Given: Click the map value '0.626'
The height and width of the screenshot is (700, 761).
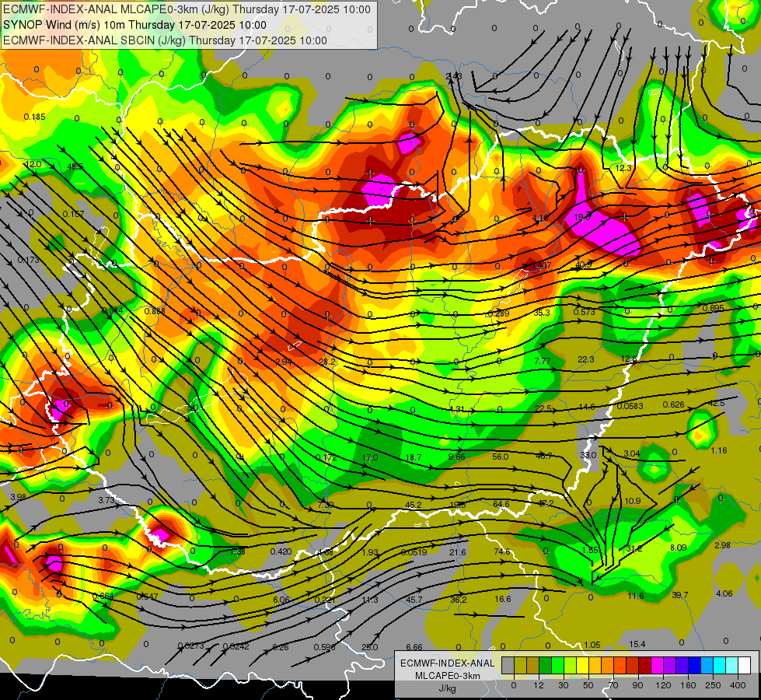Looking at the screenshot, I should coord(674,404).
